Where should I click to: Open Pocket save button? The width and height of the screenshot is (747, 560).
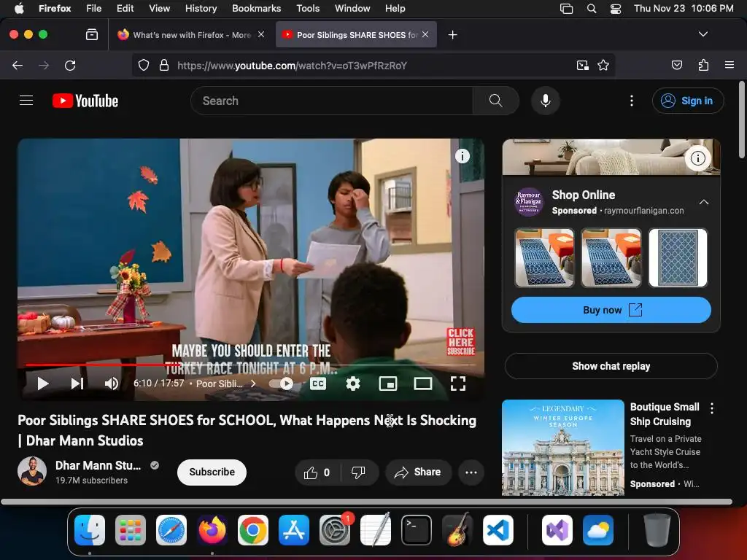coord(677,65)
